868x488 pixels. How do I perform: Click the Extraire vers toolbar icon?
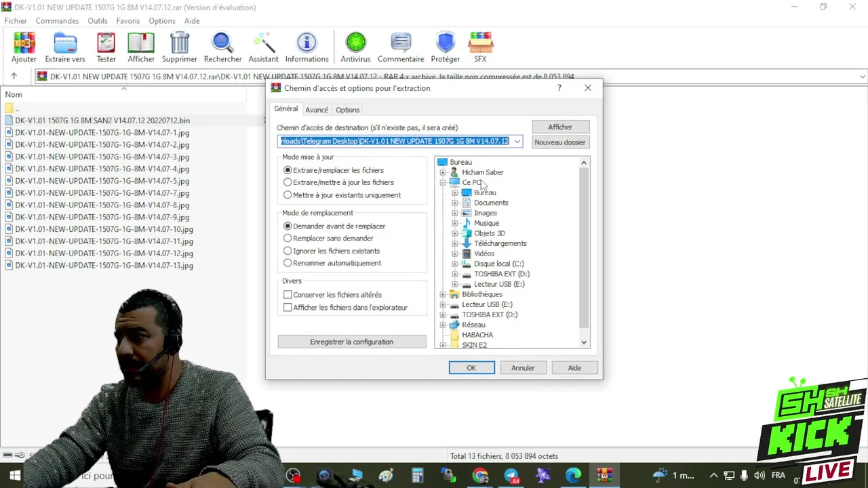click(x=65, y=47)
